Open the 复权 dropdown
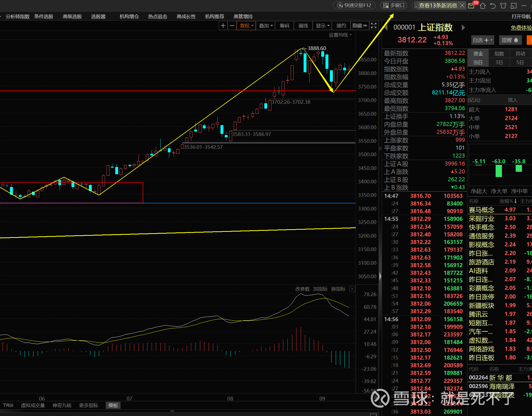The image size is (532, 416). [246, 26]
